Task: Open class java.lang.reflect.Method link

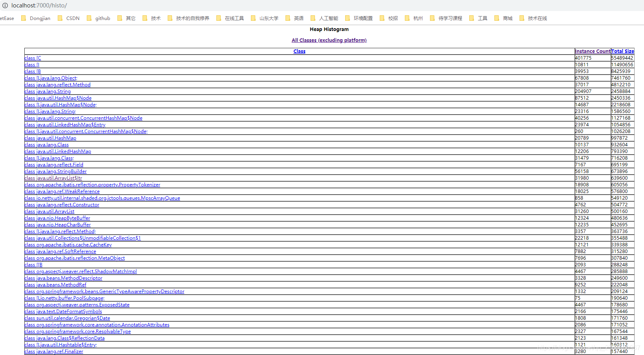Action: tap(57, 85)
